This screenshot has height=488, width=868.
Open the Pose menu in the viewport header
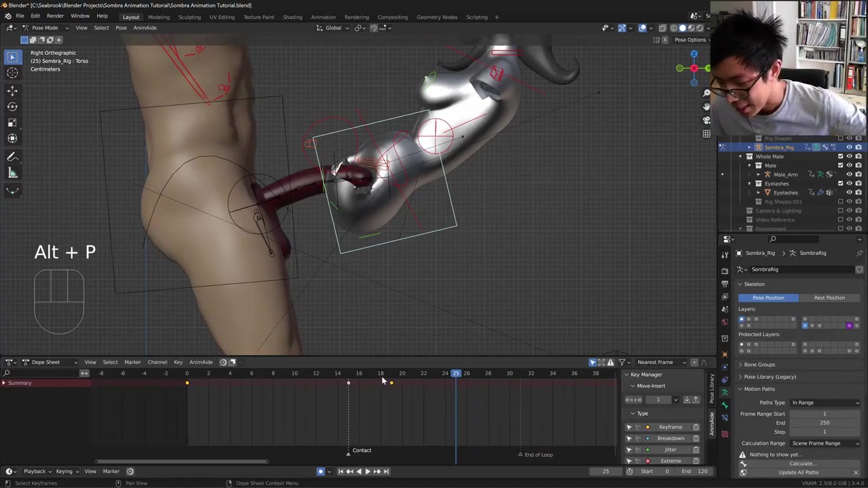(121, 28)
